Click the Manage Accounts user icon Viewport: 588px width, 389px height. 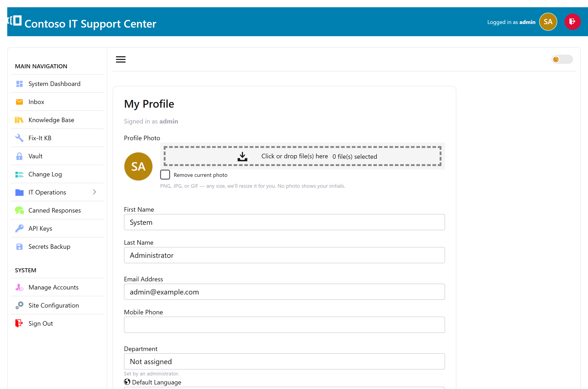[19, 287]
